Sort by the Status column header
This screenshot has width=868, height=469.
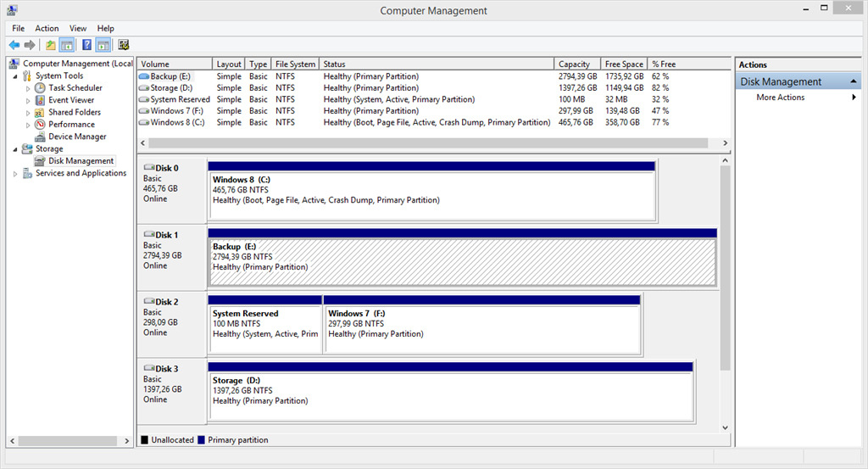click(x=437, y=64)
